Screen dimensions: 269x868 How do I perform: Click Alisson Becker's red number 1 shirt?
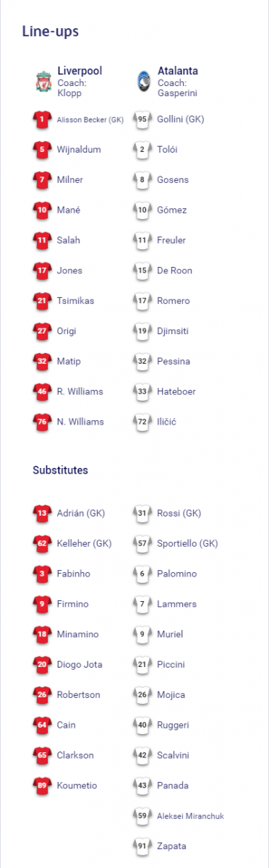pos(43,119)
